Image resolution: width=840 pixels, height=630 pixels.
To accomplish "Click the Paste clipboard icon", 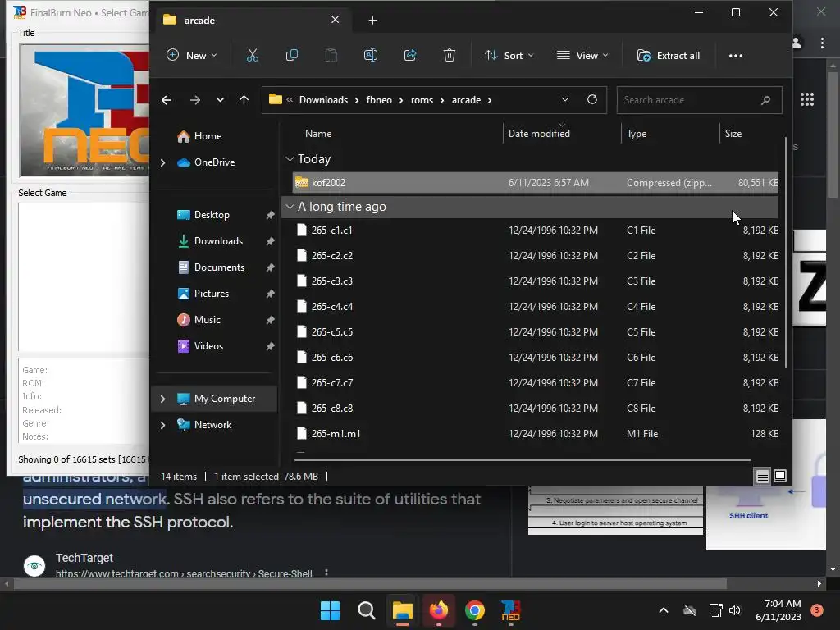I will pyautogui.click(x=331, y=55).
